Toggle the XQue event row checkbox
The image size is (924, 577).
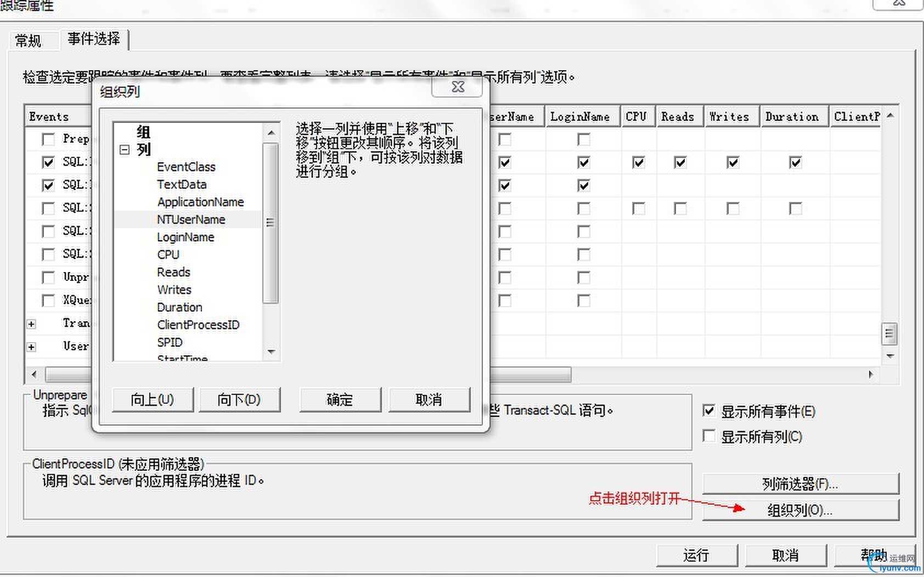pos(48,301)
